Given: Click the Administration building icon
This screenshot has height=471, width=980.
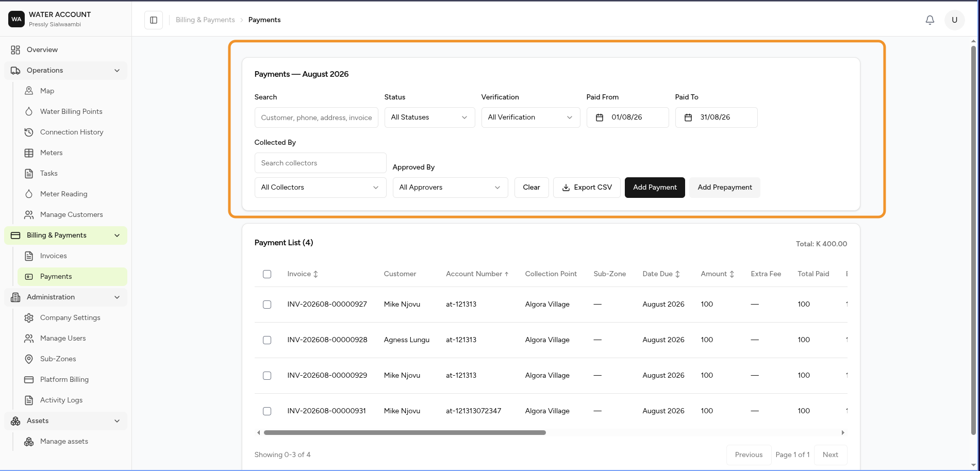Looking at the screenshot, I should click(x=15, y=297).
